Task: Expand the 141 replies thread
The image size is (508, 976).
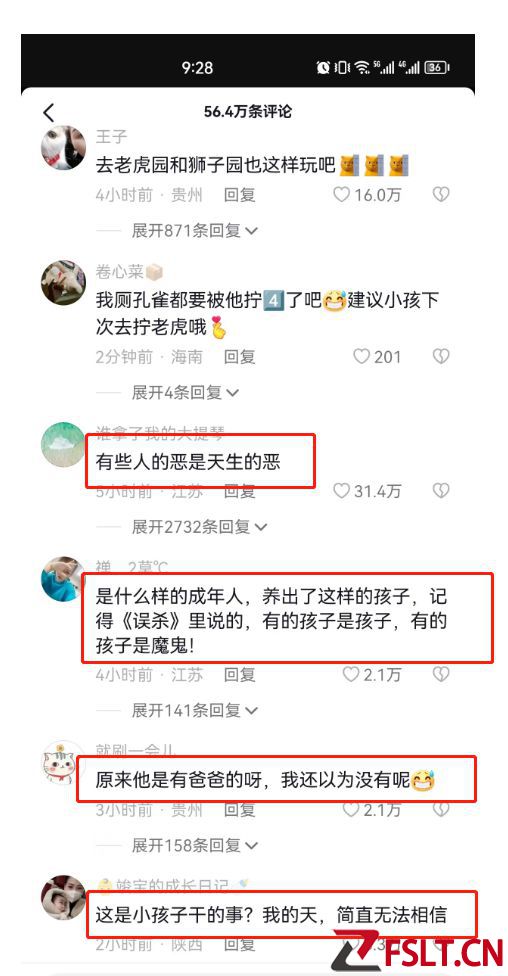Action: (x=194, y=710)
